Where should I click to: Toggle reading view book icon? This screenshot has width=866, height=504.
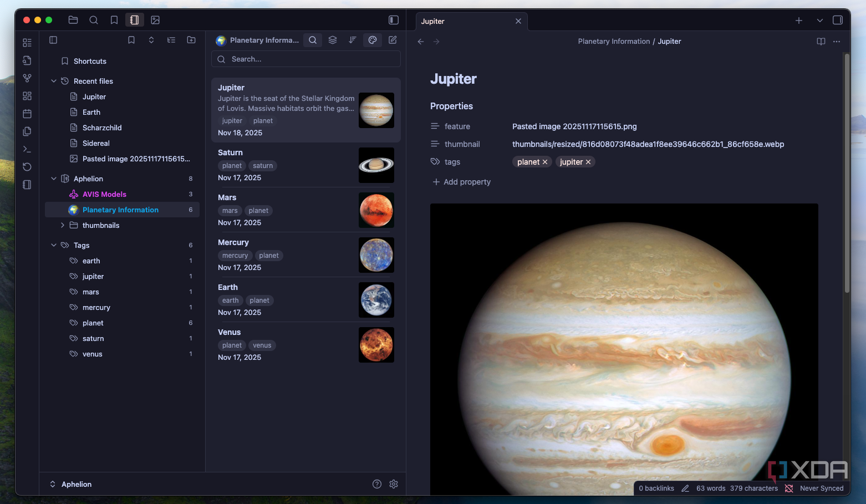pos(821,42)
